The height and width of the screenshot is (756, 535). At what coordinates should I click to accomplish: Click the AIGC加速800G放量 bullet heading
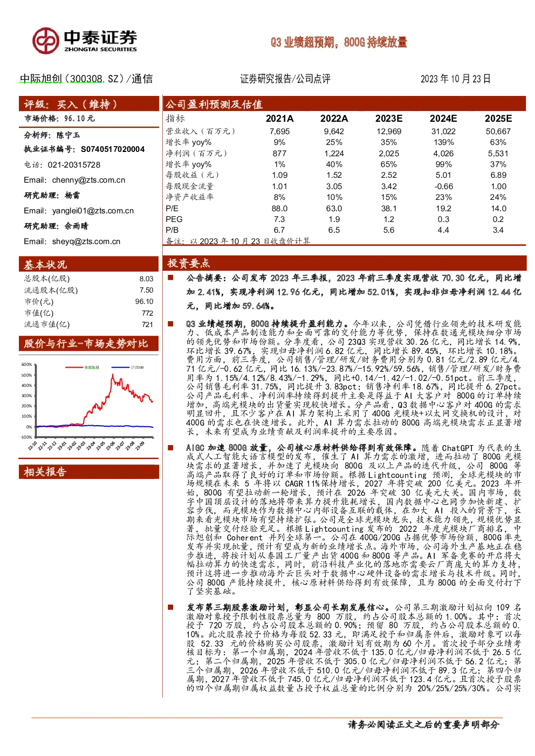click(301, 448)
